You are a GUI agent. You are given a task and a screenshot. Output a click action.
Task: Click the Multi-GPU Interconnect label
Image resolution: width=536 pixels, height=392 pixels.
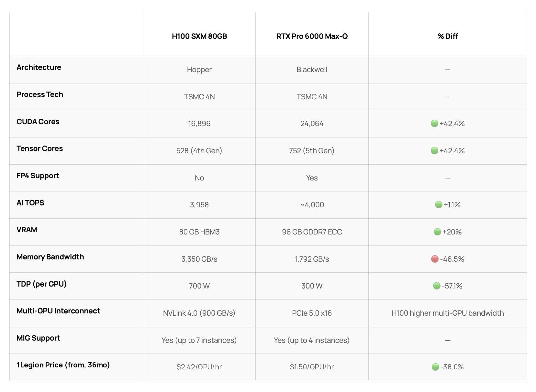tap(58, 311)
